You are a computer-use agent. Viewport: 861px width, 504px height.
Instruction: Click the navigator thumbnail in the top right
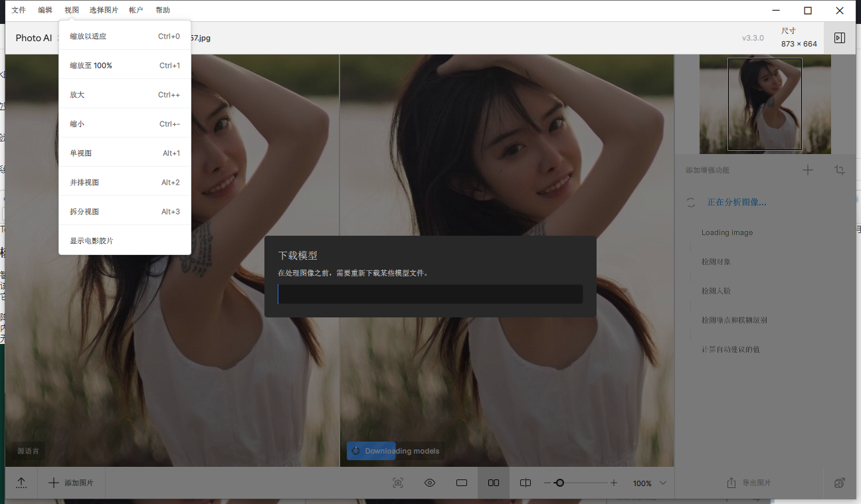[x=765, y=104]
